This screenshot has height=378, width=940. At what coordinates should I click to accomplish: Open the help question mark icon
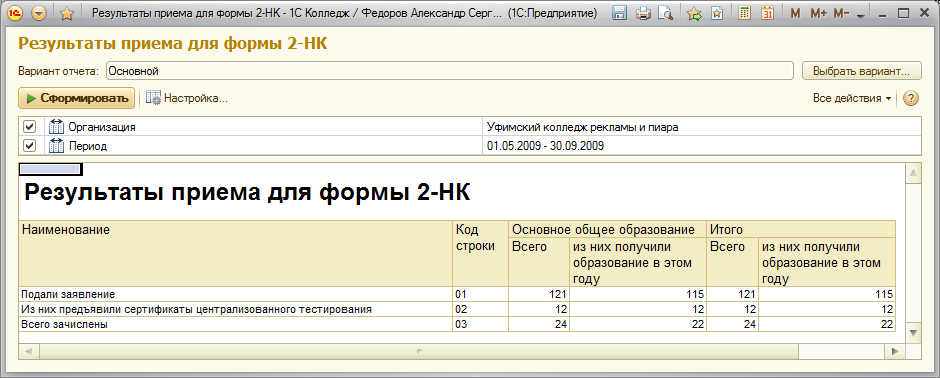click(911, 98)
